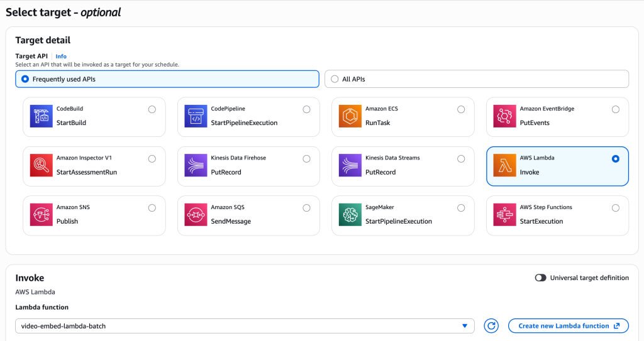Click the PutEvents text
The width and height of the screenshot is (644, 341).
click(x=535, y=122)
